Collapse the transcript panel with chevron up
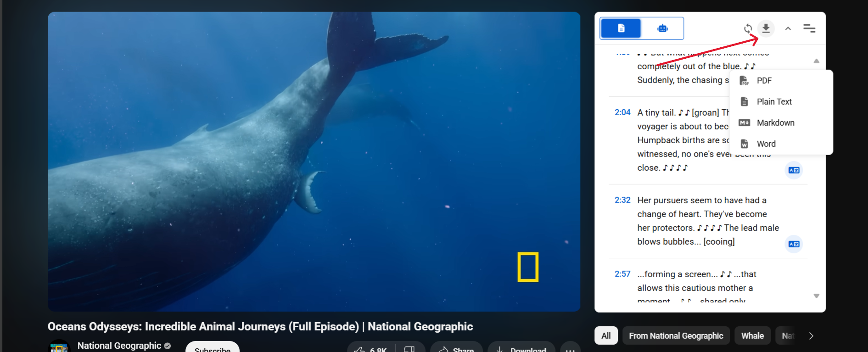This screenshot has width=868, height=352. [788, 28]
